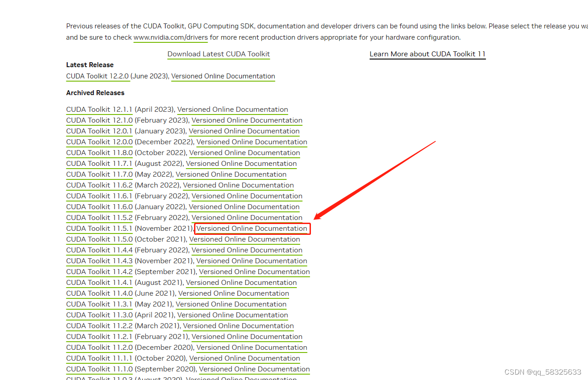Image resolution: width=588 pixels, height=380 pixels.
Task: Open Learn More about CUDA Toolkit 11
Action: (427, 54)
